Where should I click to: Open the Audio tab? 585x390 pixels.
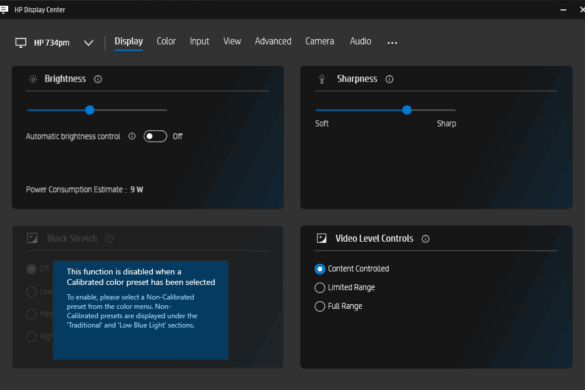point(360,41)
